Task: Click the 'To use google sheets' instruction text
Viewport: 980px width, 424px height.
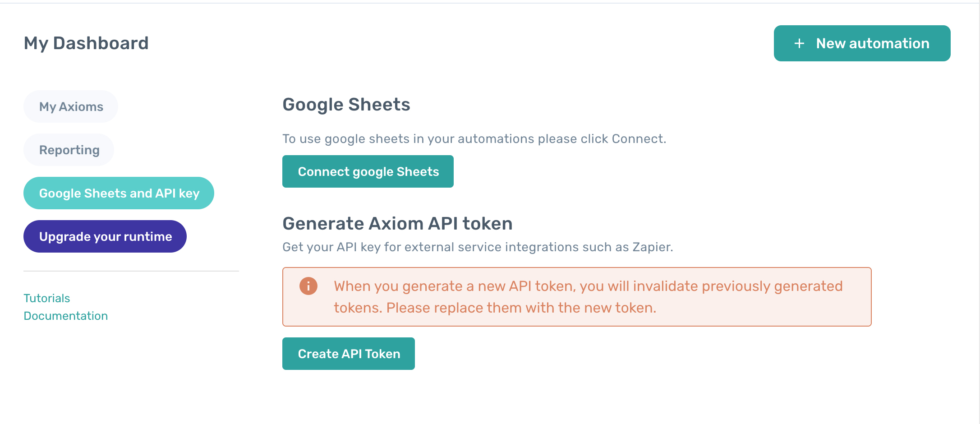Action: point(474,139)
